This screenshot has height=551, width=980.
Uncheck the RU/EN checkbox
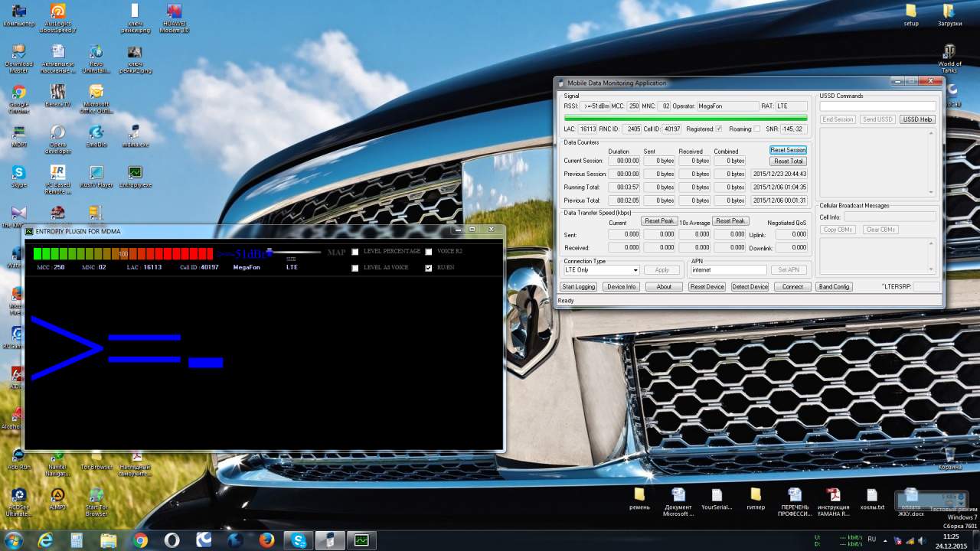[x=429, y=268]
